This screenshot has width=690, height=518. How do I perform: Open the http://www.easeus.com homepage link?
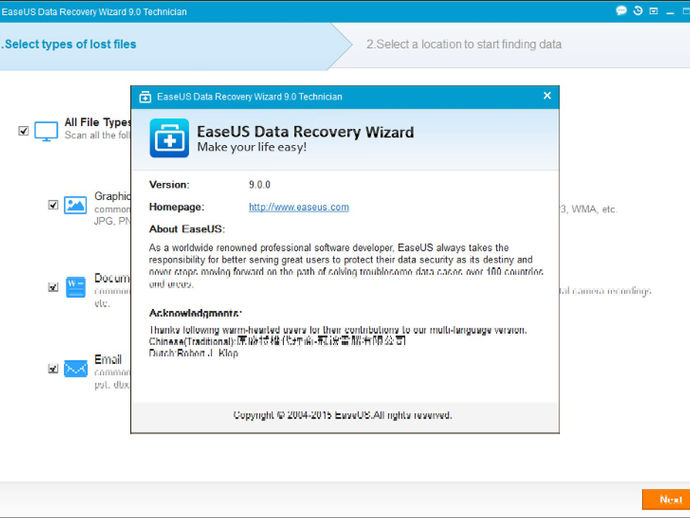click(299, 207)
